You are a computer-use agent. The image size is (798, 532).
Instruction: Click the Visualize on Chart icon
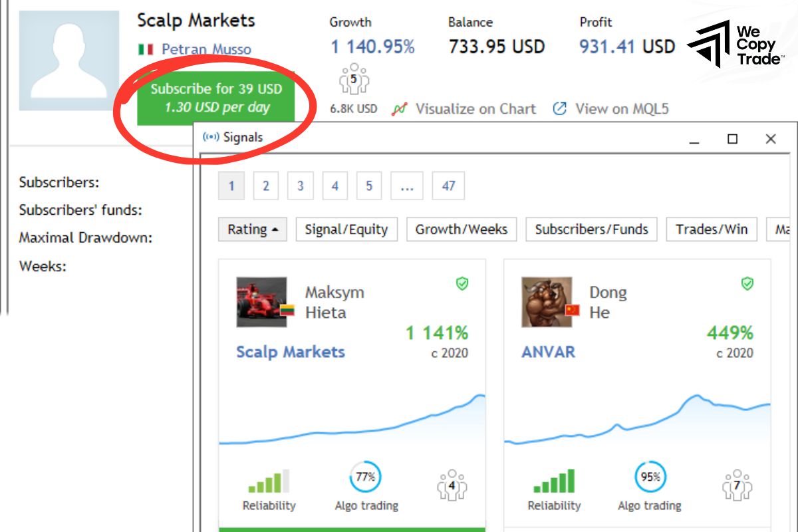(x=399, y=109)
